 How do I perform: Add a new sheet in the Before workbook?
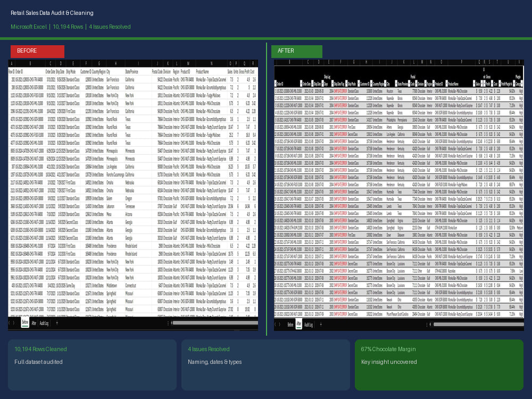(x=57, y=323)
